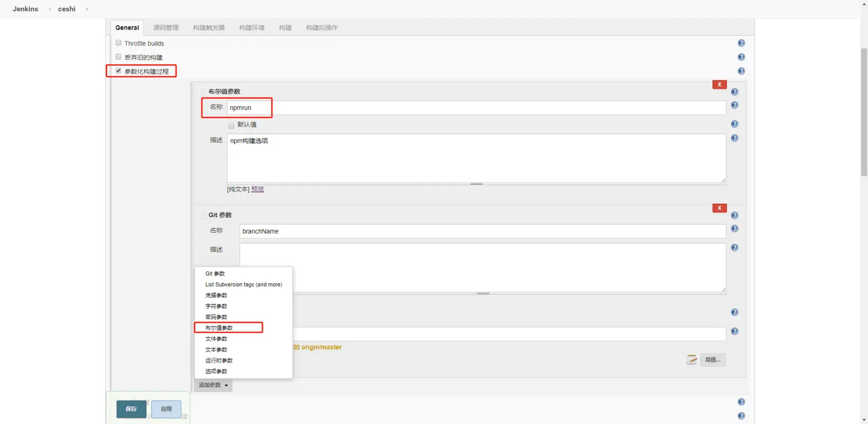Delete the 布尔值参数 block with red X
Viewport: 868px width, 424px height.
719,85
